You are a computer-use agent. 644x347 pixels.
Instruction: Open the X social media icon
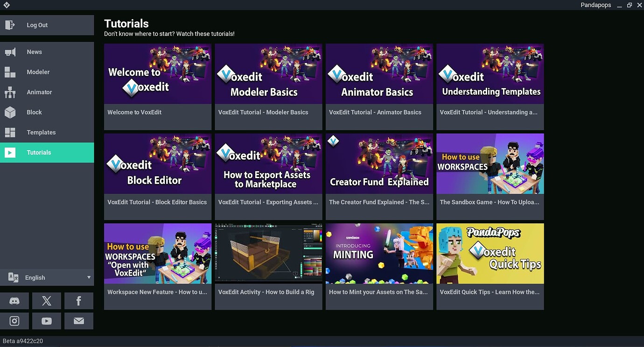(46, 301)
